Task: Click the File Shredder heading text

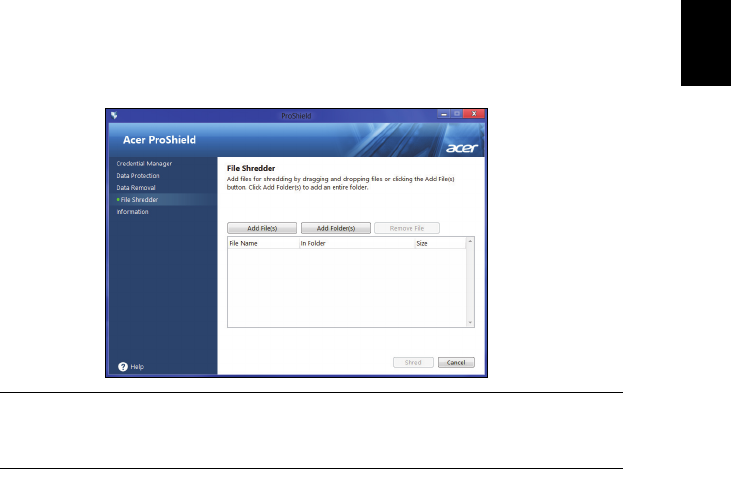Action: (251, 168)
